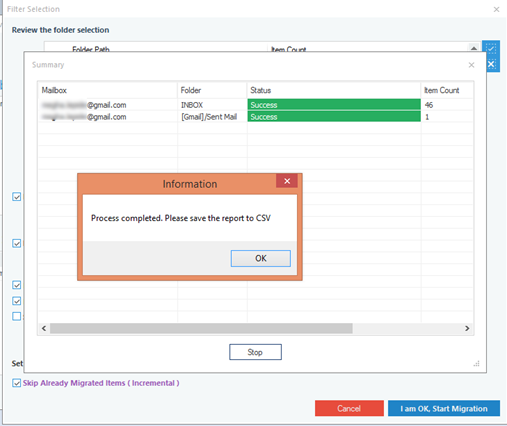
Task: Click the Process completed message text
Action: 181,218
